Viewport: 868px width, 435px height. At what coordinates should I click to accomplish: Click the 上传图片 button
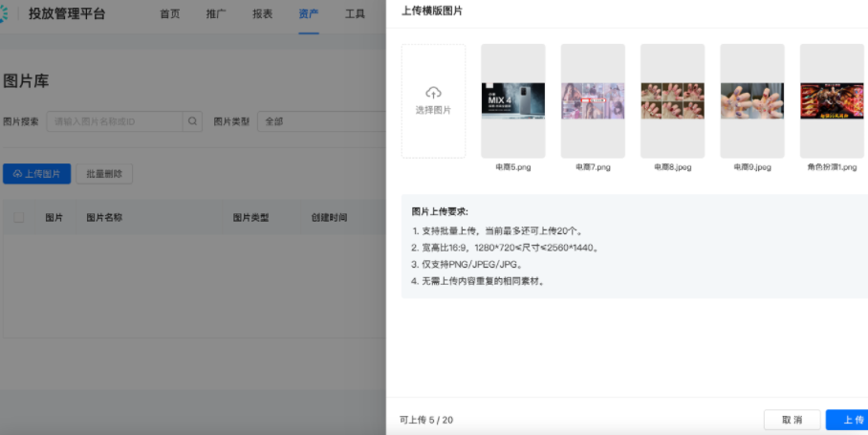pyautogui.click(x=36, y=174)
